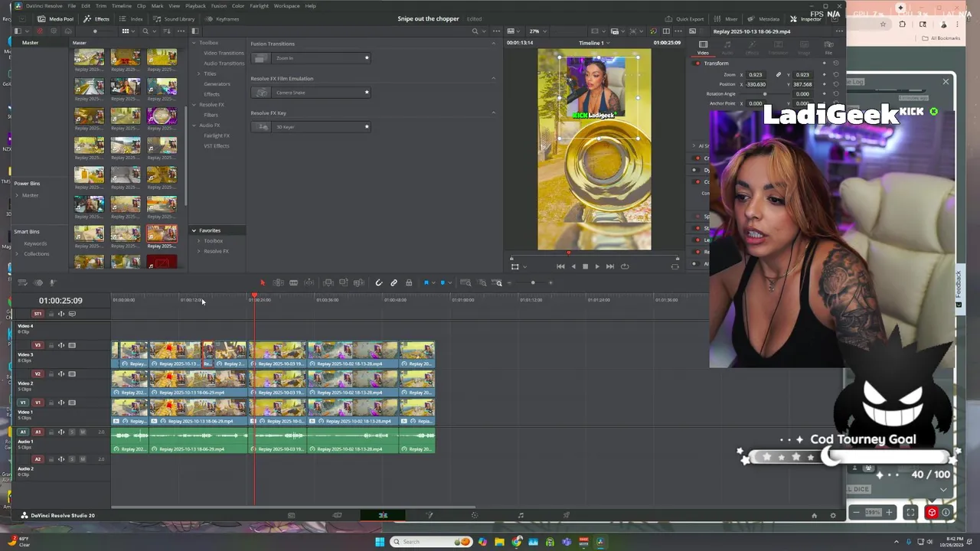Mute the Audio 1 track
The image size is (980, 551).
[x=83, y=432]
